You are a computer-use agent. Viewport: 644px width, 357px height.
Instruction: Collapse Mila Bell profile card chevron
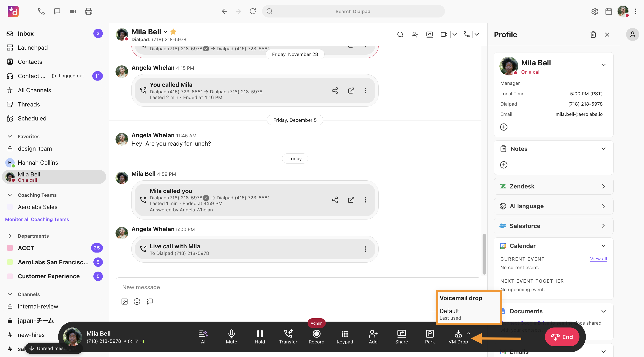tap(603, 65)
